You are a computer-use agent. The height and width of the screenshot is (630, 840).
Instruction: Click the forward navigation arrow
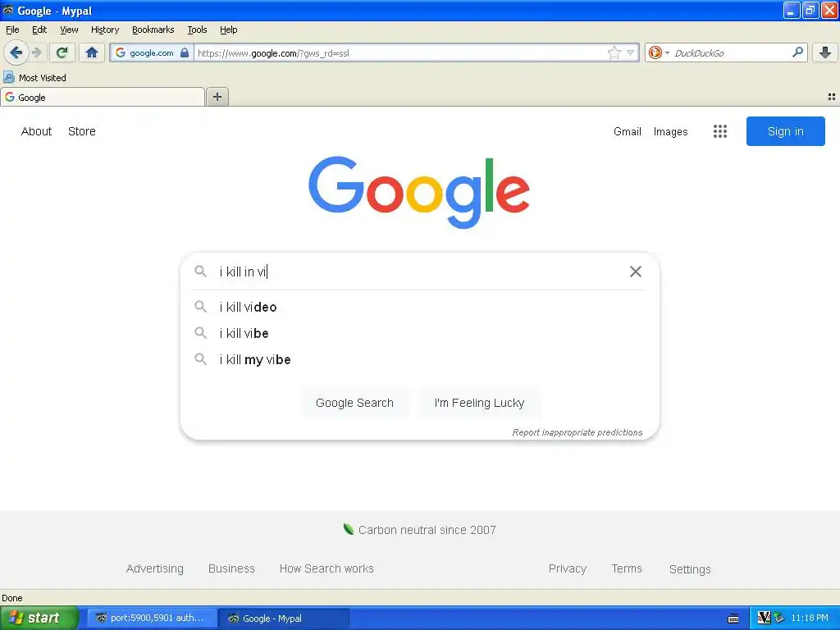(36, 52)
